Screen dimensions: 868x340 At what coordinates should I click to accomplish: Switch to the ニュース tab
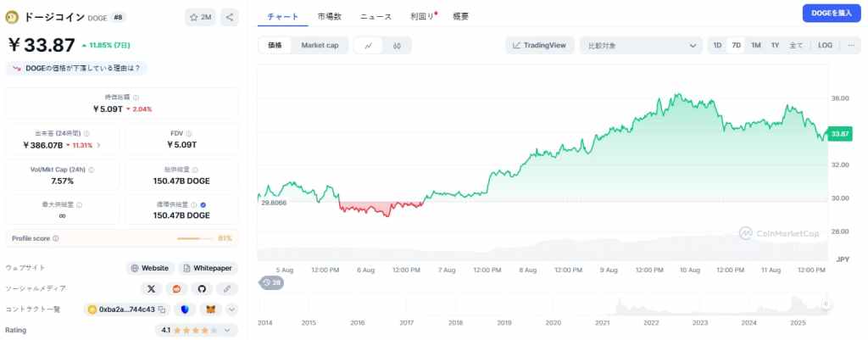tap(376, 17)
